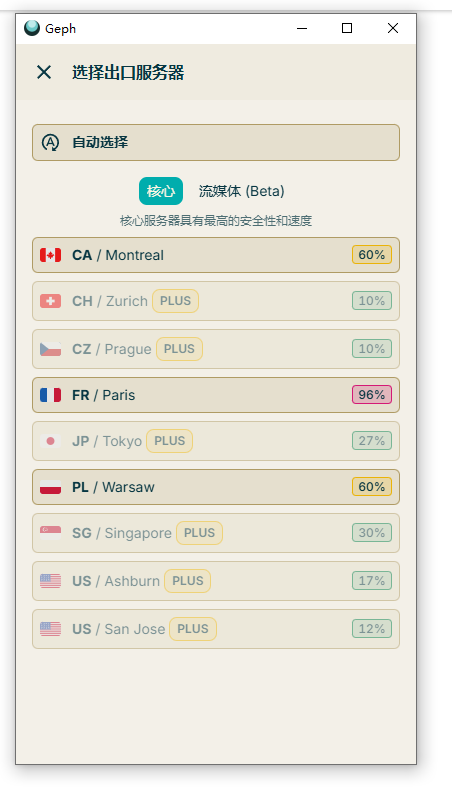The image size is (452, 787).
Task: Click the Switzerland flag icon
Action: coord(51,301)
